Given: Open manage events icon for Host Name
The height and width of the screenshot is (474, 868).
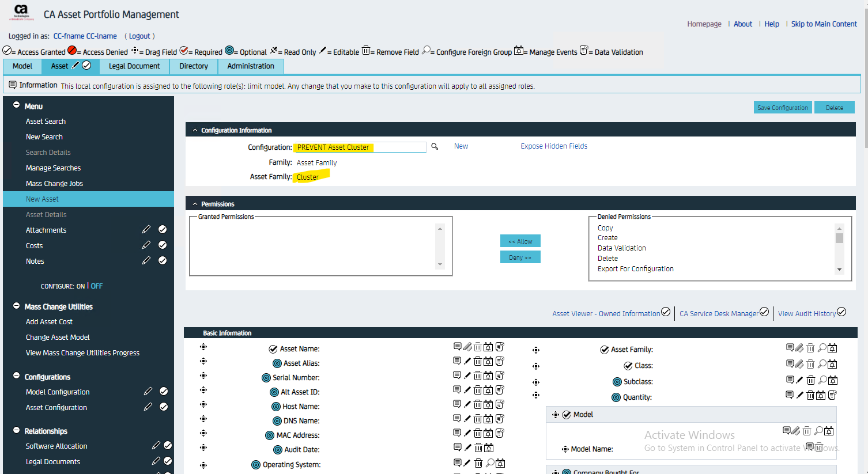Looking at the screenshot, I should (x=488, y=404).
